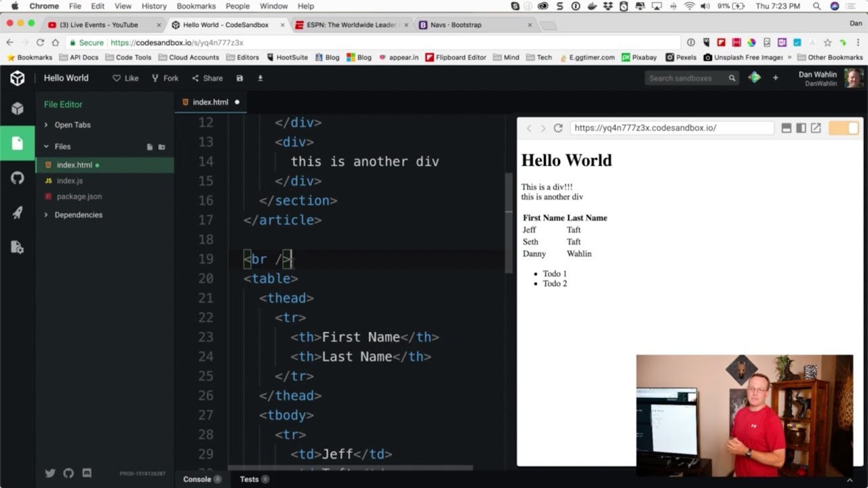This screenshot has height=488, width=868.
Task: Fork the Hello World sandbox
Action: pos(165,78)
